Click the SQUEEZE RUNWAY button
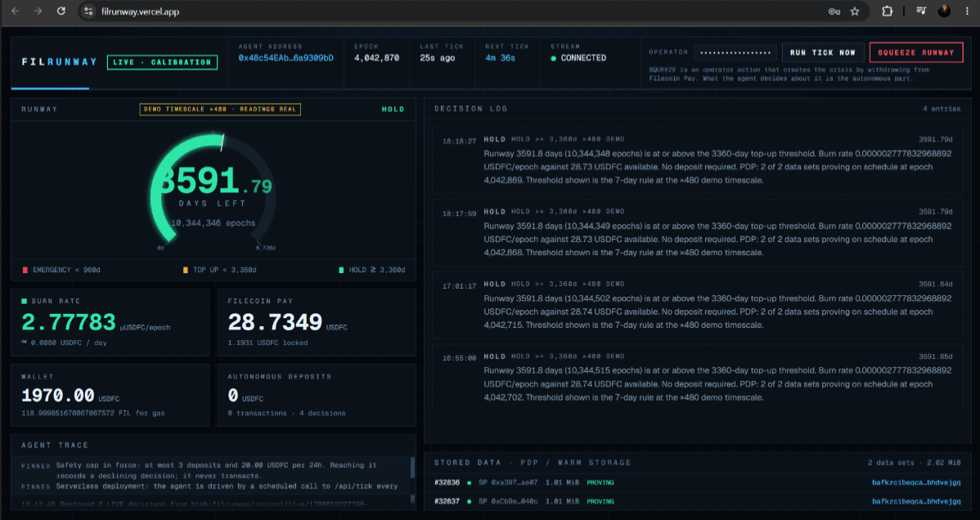Viewport: 980px width, 520px height. [915, 52]
